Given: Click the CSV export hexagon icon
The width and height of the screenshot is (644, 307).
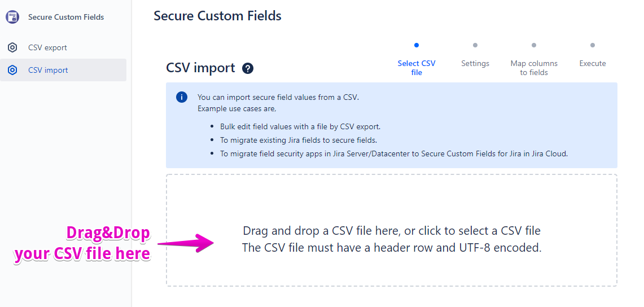Looking at the screenshot, I should tap(12, 48).
